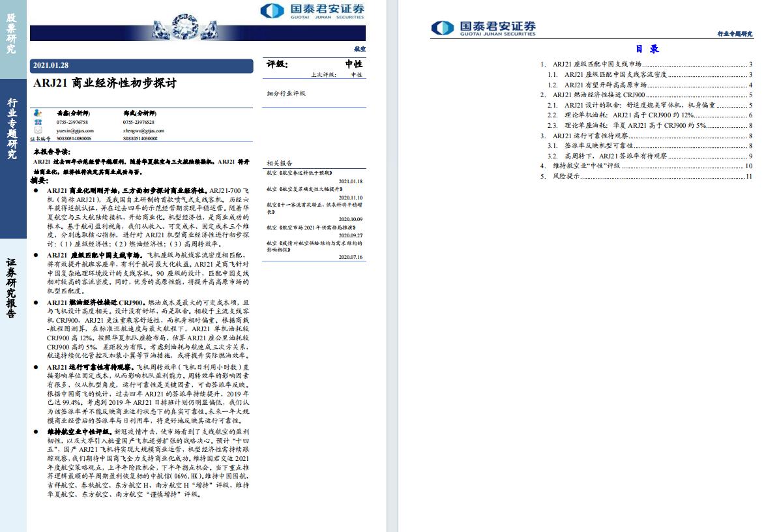The height and width of the screenshot is (532, 779).
Task: Open TOC entry '2. ARJ21 燃油经济性接近 CRJ900'
Action: (646, 95)
